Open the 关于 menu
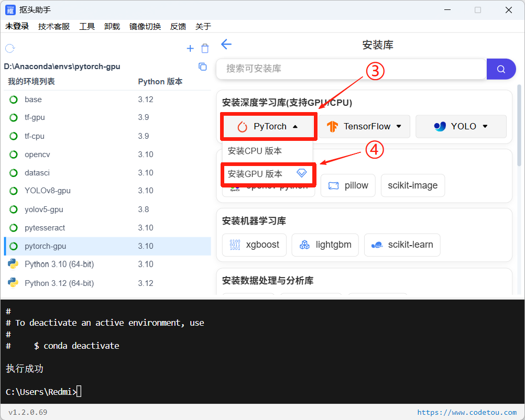This screenshot has width=525, height=420. click(203, 26)
